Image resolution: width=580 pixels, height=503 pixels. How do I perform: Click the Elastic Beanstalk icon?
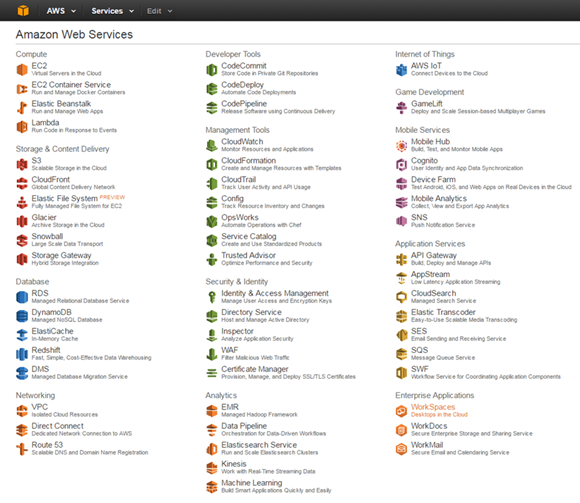tap(22, 108)
